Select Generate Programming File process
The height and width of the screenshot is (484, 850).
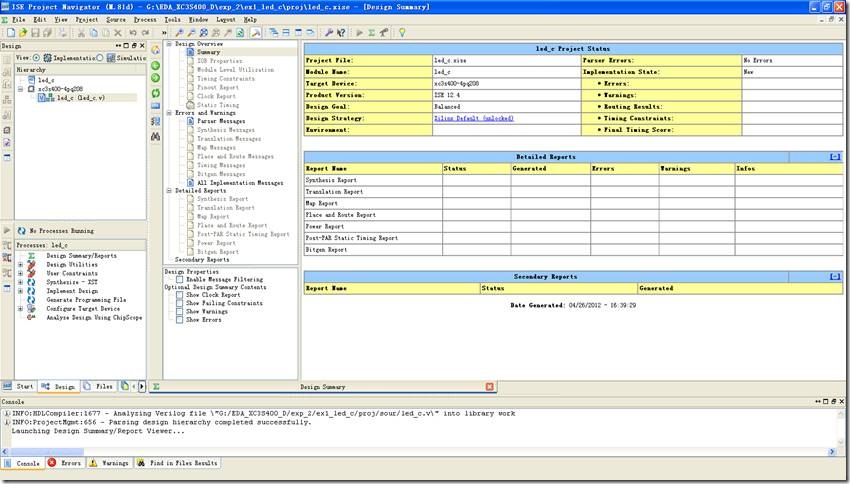[86, 300]
